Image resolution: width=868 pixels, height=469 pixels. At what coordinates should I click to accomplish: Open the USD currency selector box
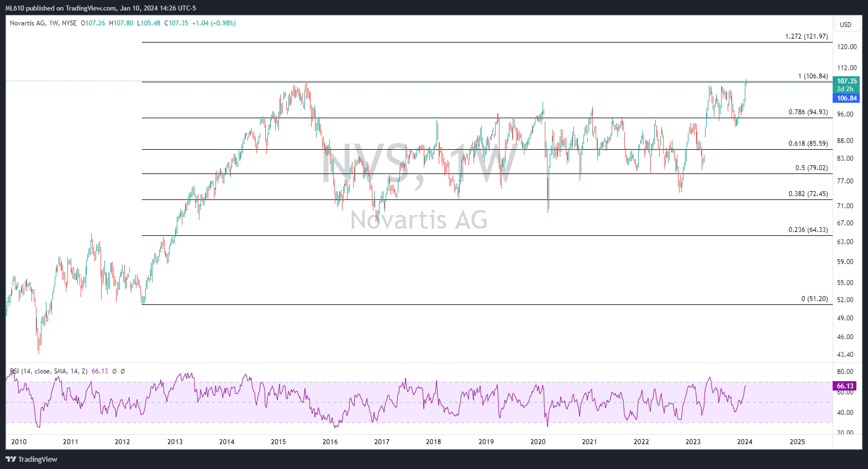(846, 24)
